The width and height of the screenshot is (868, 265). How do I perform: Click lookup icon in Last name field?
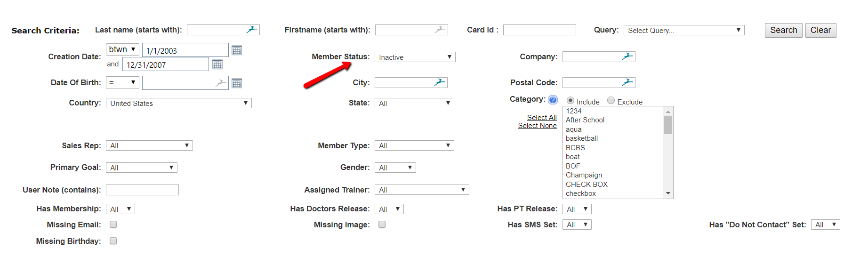(x=252, y=30)
